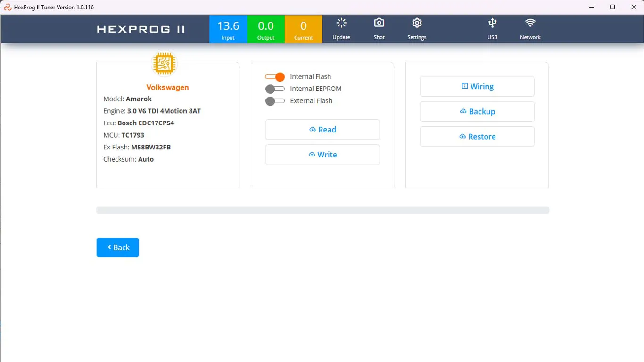Click the 13.6 Input voltage tile
The image size is (644, 362).
(x=228, y=29)
